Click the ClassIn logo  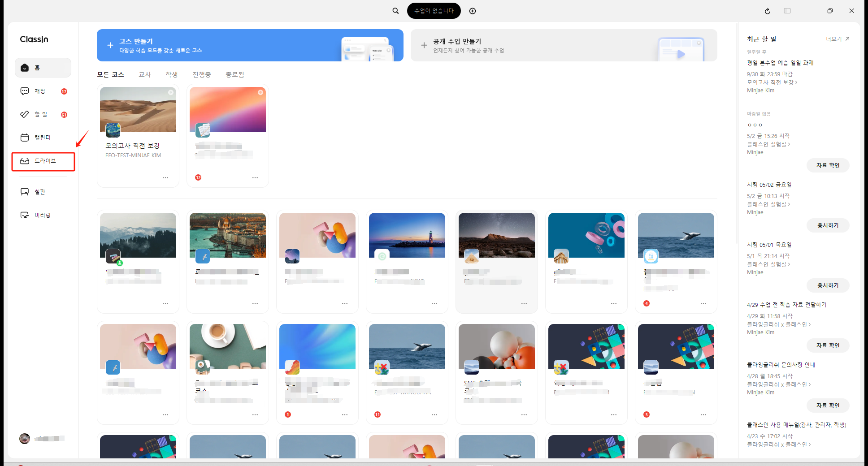pos(34,39)
